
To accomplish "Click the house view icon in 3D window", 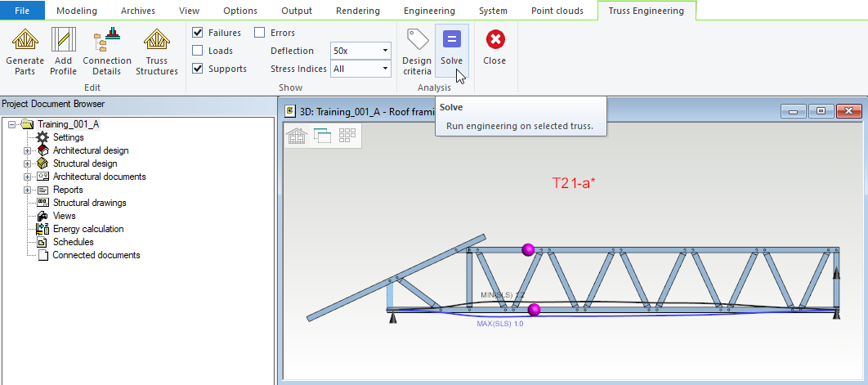I will point(296,136).
